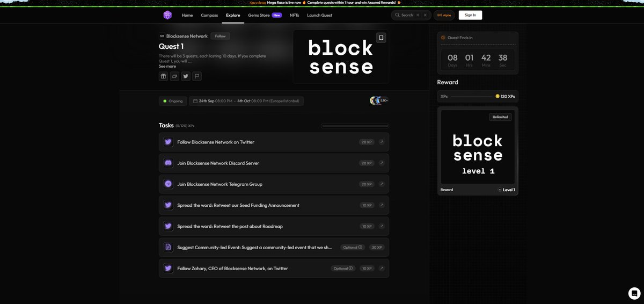Click the Blocksense Network small logo icon
Screen dimensions: 644x304
coord(162,36)
